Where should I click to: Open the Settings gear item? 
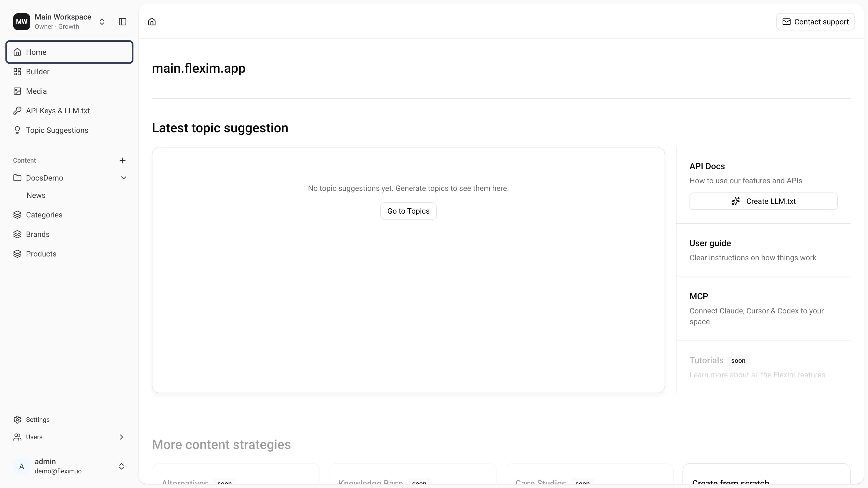(x=69, y=420)
